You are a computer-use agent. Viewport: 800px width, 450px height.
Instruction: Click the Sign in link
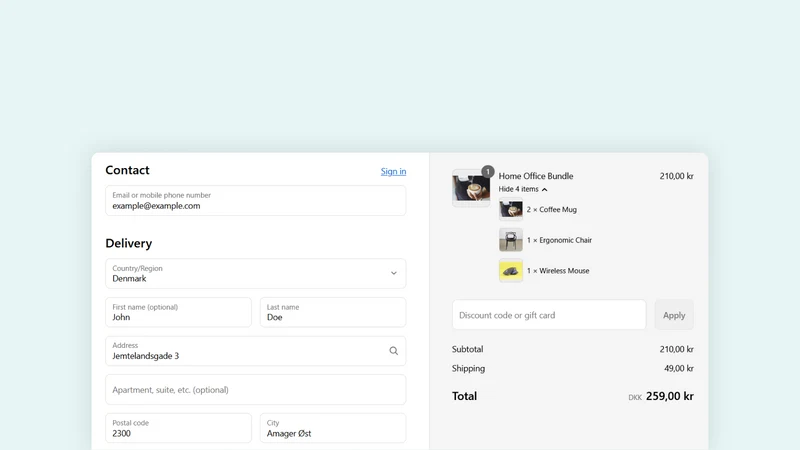pyautogui.click(x=393, y=171)
